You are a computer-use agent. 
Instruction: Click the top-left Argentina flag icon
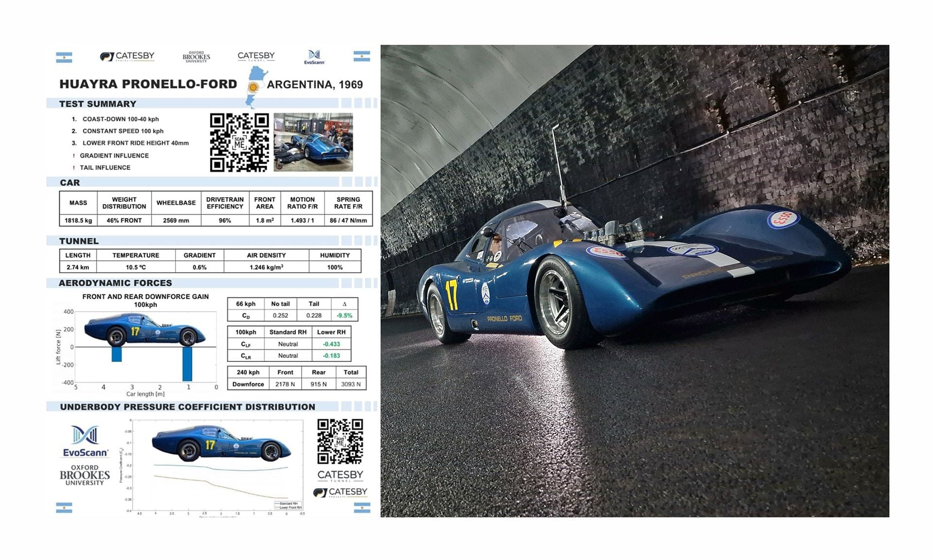64,57
